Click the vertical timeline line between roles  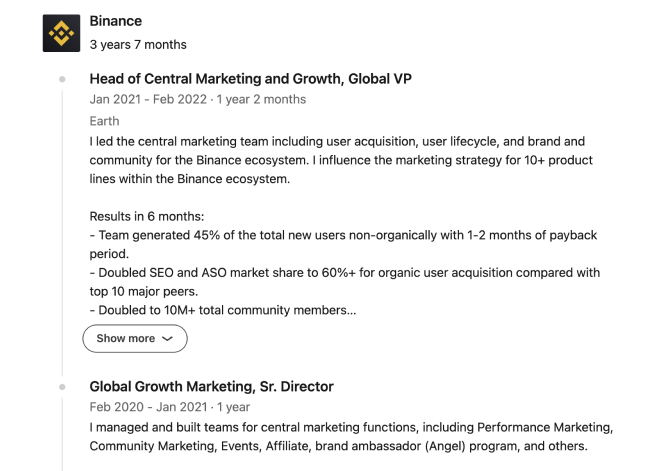[62, 233]
